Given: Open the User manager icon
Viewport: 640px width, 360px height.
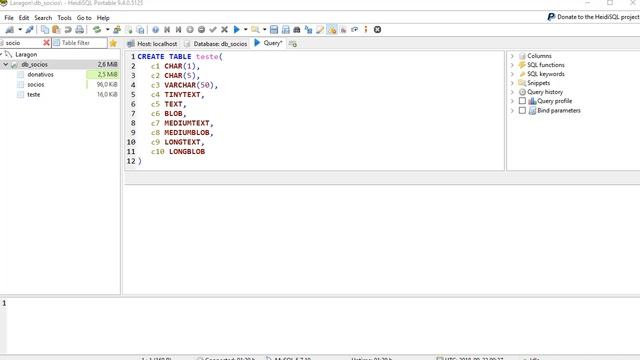Looking at the screenshot, I should point(117,30).
